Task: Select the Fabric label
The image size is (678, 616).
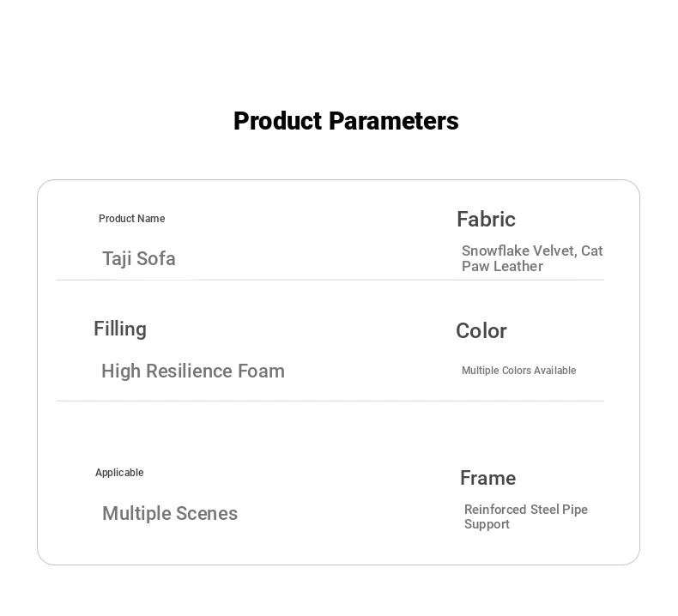Action: 486,219
